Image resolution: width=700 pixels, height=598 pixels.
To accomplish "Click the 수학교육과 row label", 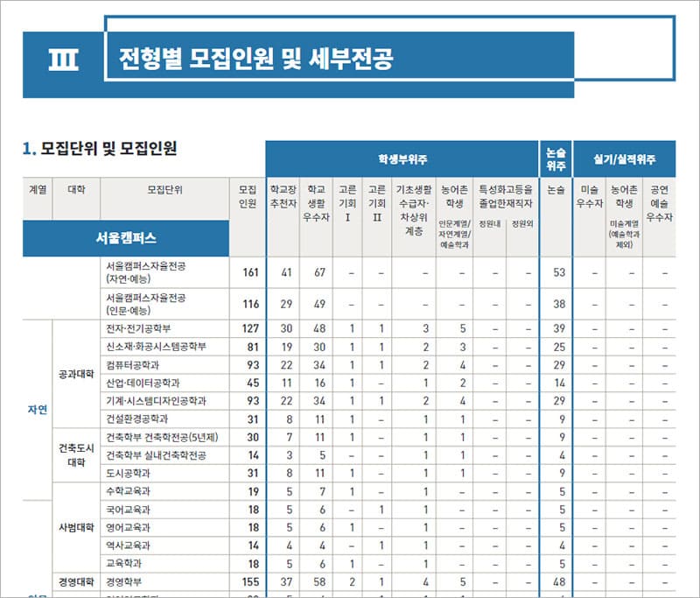I will pos(128,491).
